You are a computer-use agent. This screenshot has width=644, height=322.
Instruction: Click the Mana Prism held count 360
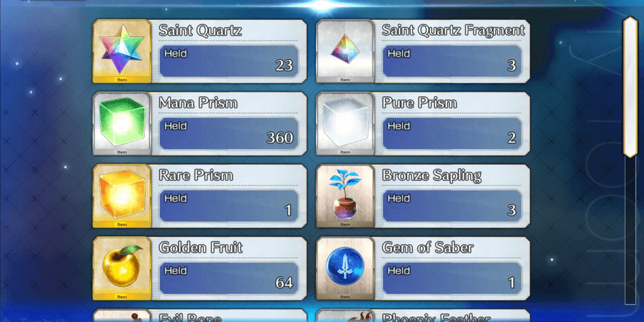click(280, 138)
